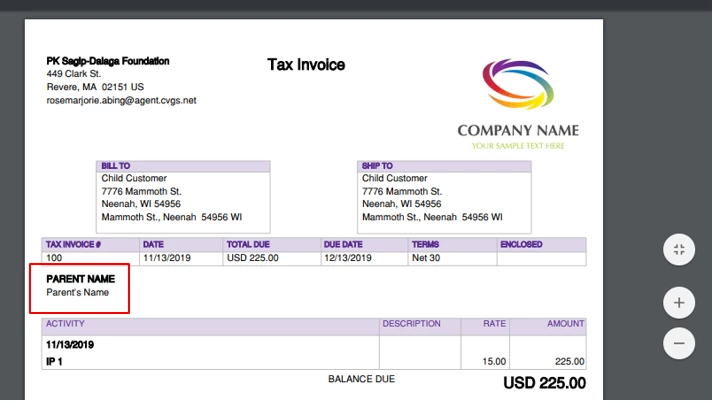The image size is (713, 409).
Task: Click the PARENT NAME label
Action: tap(80, 279)
